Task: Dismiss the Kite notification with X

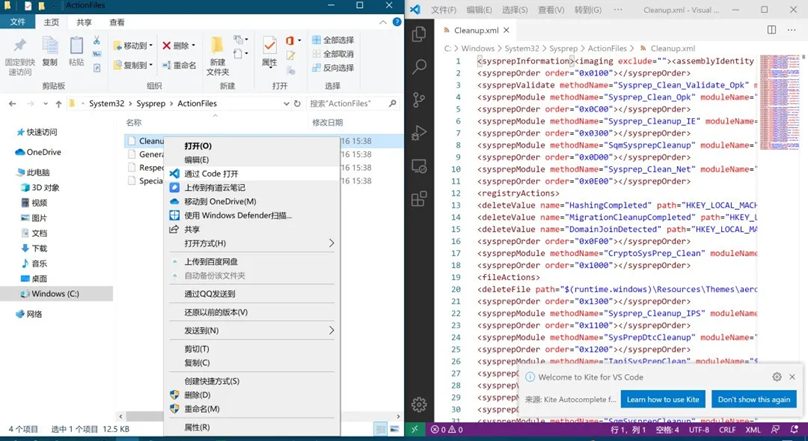Action: (792, 377)
